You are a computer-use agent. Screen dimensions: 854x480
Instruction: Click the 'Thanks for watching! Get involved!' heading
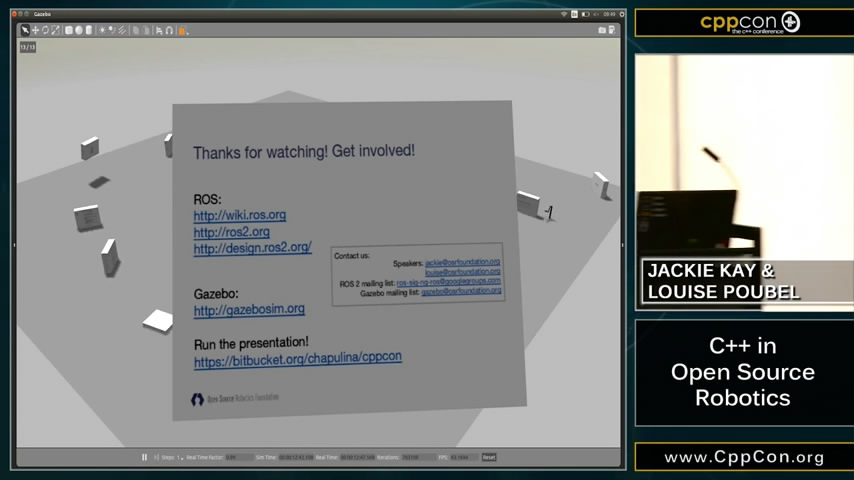coord(304,151)
